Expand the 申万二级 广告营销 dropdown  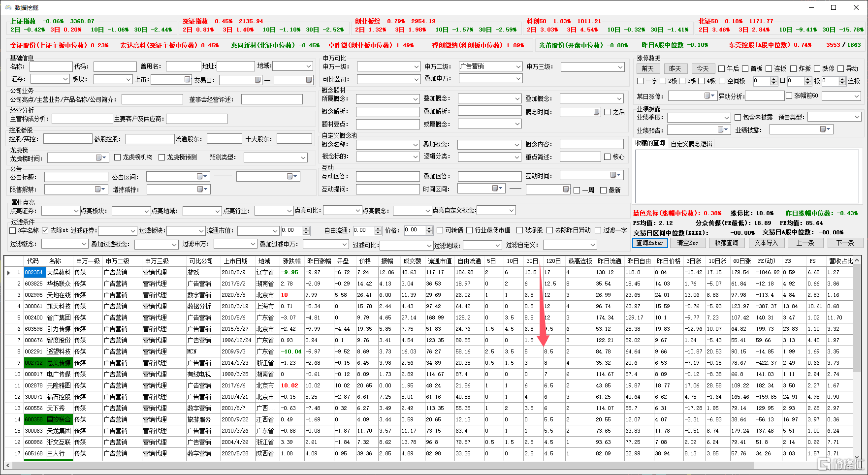point(518,66)
